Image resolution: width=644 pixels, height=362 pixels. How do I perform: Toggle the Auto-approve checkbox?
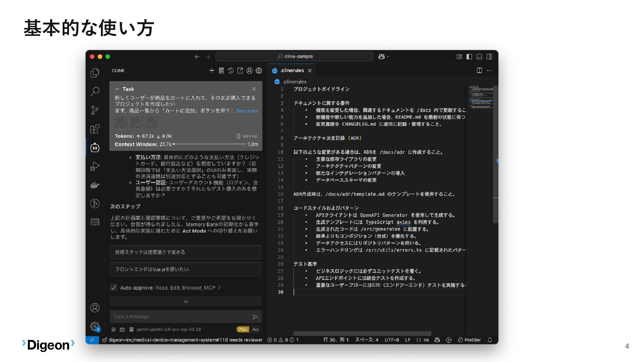point(114,288)
